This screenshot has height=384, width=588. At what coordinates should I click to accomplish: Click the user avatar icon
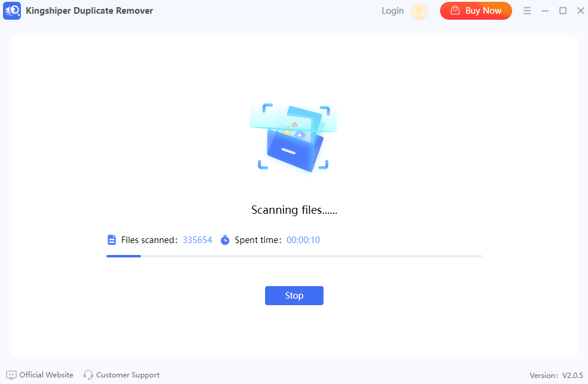(x=419, y=11)
